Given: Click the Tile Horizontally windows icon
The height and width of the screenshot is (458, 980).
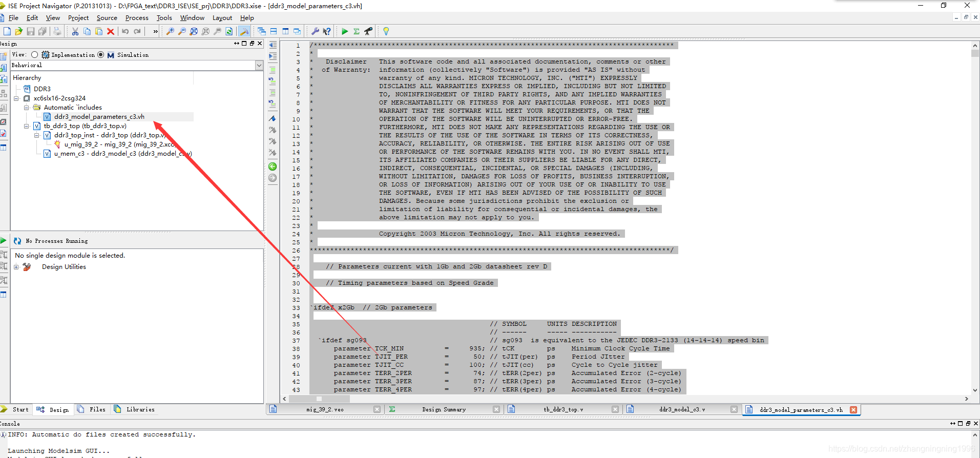Looking at the screenshot, I should click(274, 31).
